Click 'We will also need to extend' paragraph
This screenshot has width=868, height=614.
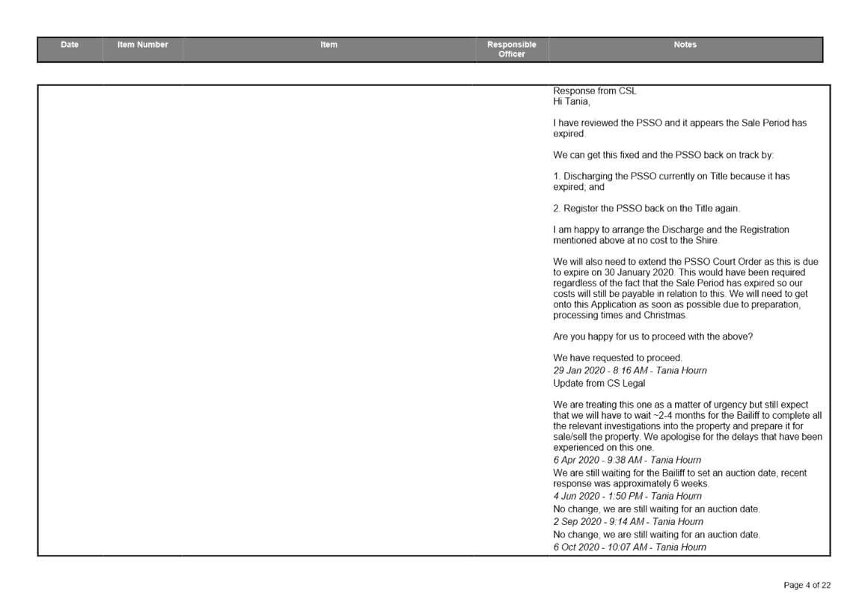(x=685, y=288)
